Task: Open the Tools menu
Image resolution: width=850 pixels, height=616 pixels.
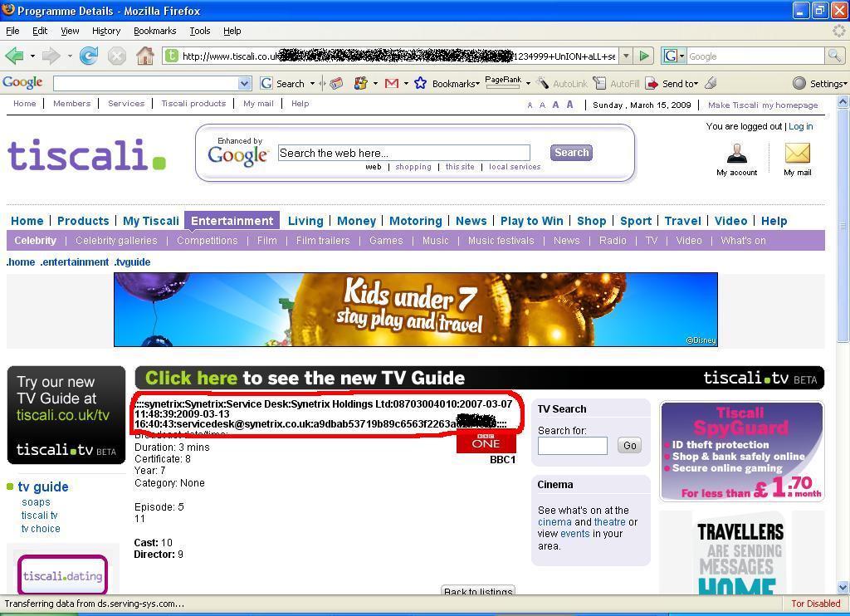Action: click(x=200, y=31)
